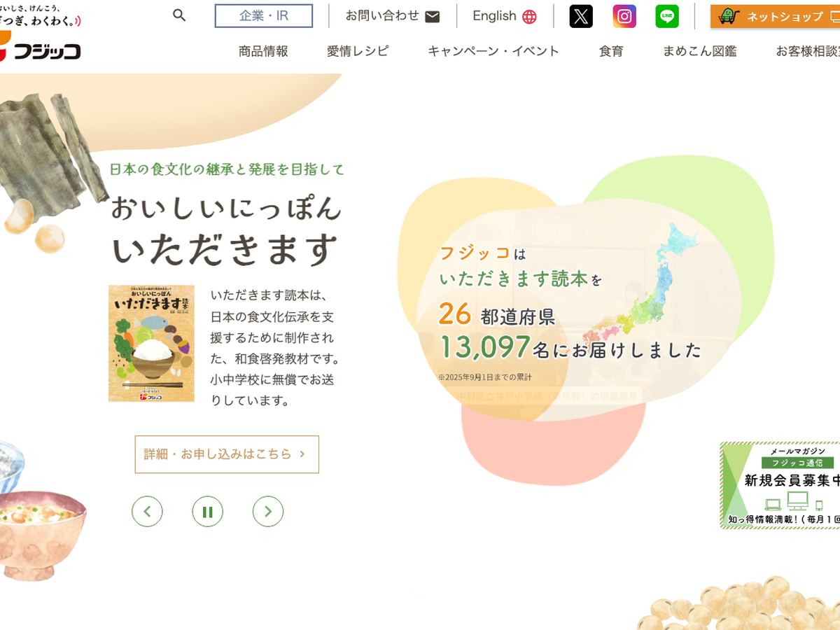Open the メールマガジン 新規会員募集 banner
Image resolution: width=840 pixels, height=630 pixels.
780,485
